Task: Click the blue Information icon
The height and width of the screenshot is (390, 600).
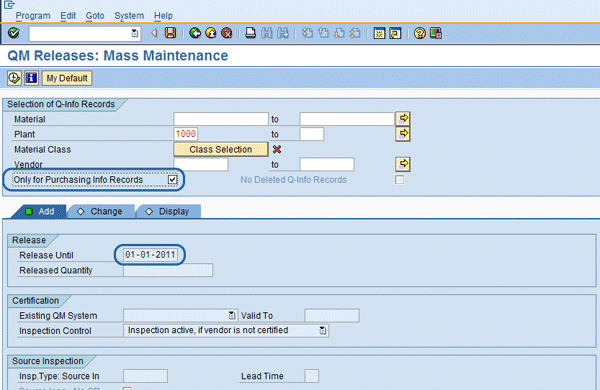Action: coord(31,78)
